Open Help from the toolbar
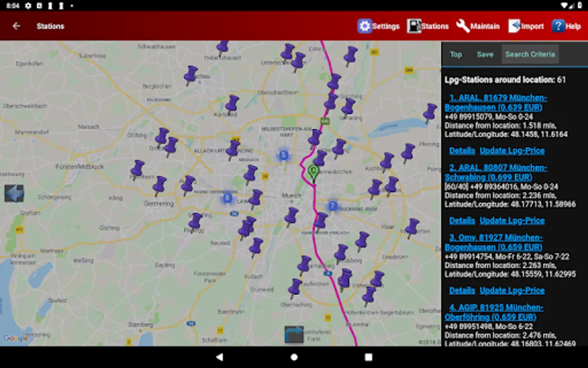This screenshot has height=368, width=588. click(x=566, y=26)
